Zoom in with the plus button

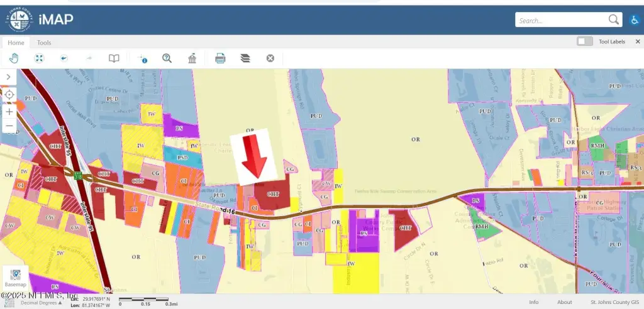click(x=9, y=112)
